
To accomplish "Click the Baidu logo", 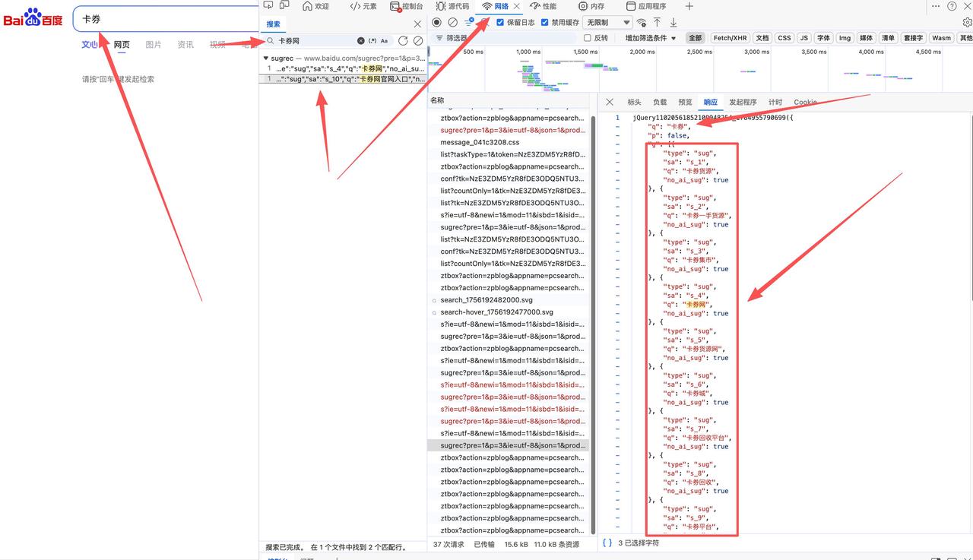I will point(33,17).
